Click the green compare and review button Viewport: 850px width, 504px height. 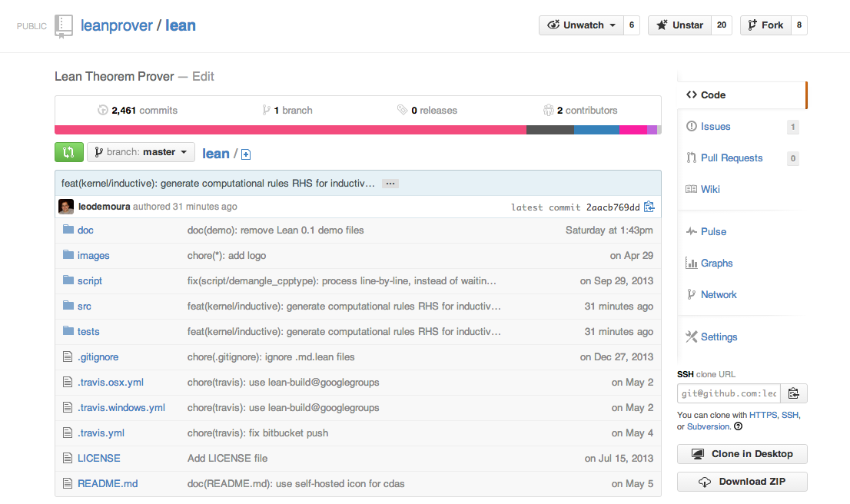68,152
